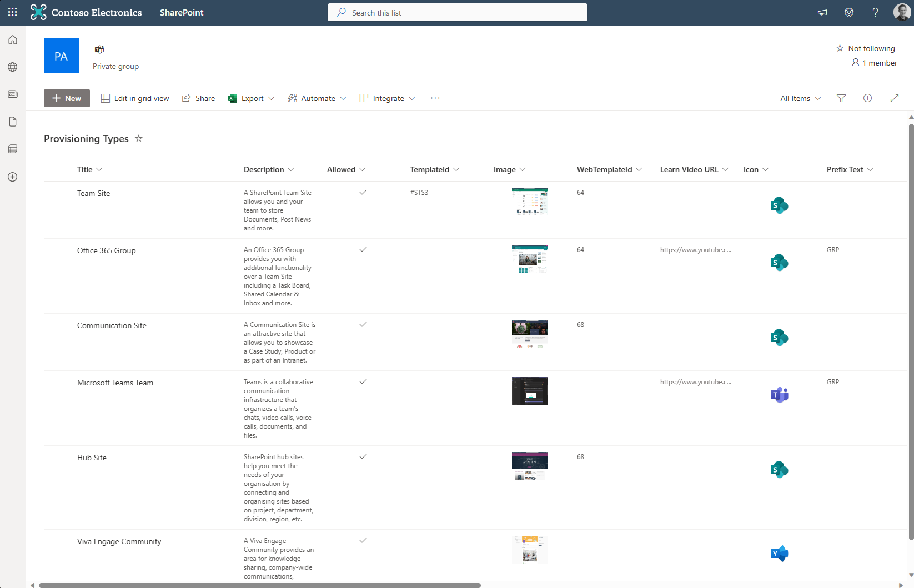The height and width of the screenshot is (588, 914).
Task: Open the megaphone notifications icon
Action: [x=822, y=12]
